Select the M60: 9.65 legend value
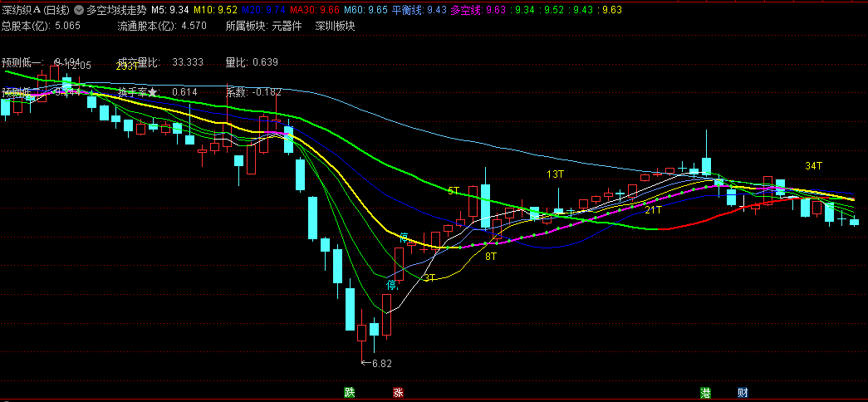This screenshot has width=868, height=402. click(366, 10)
